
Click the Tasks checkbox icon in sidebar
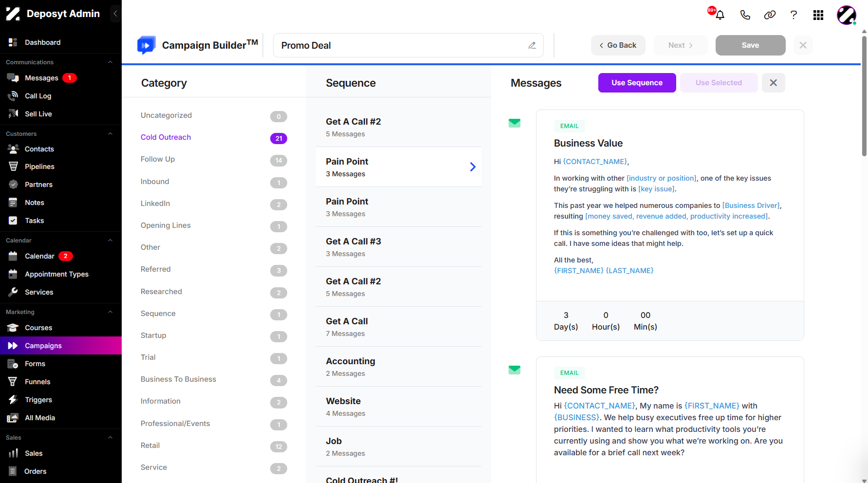click(13, 221)
